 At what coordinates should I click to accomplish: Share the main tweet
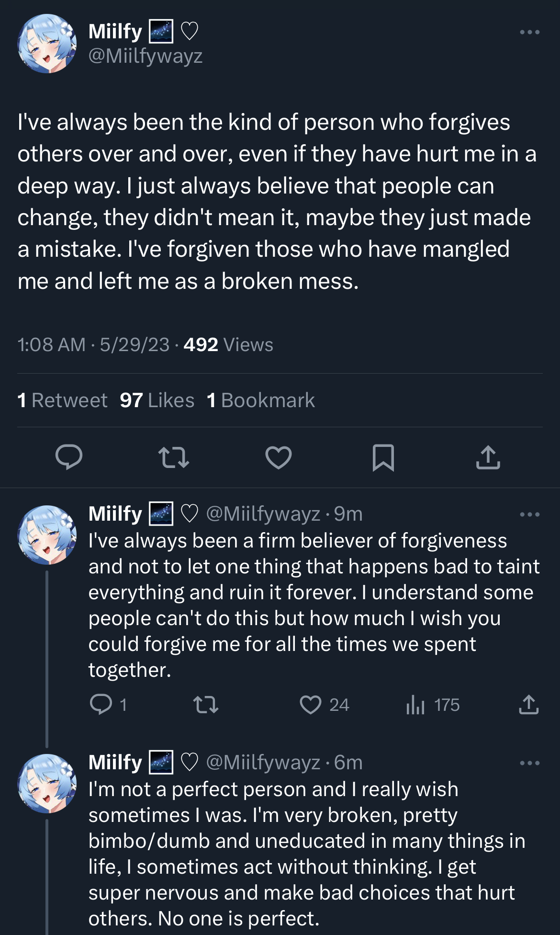click(x=488, y=457)
